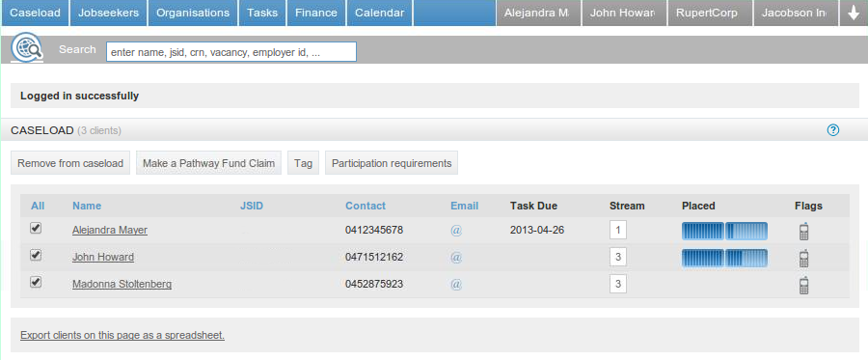Click contact number 0452875923
The height and width of the screenshot is (360, 868).
[374, 284]
